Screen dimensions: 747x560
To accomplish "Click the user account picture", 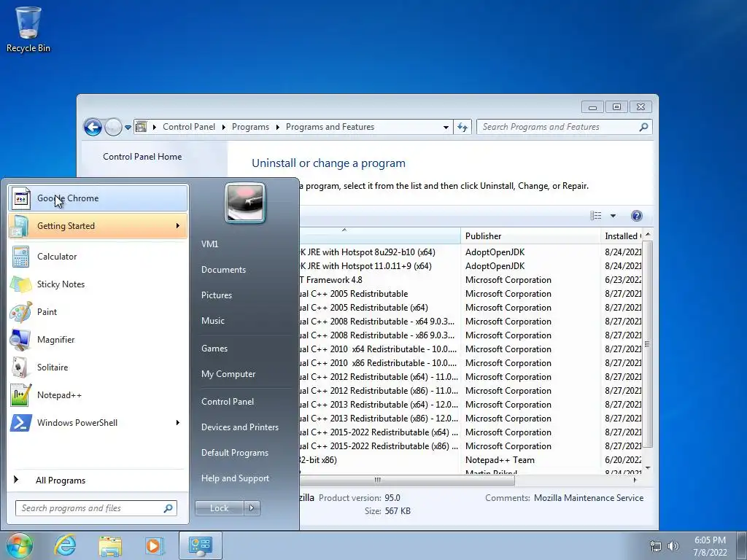I will pyautogui.click(x=245, y=203).
